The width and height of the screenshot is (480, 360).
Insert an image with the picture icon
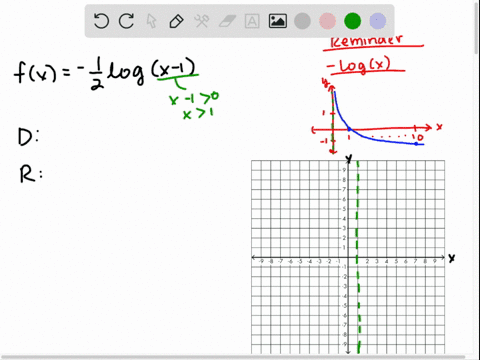tap(278, 21)
